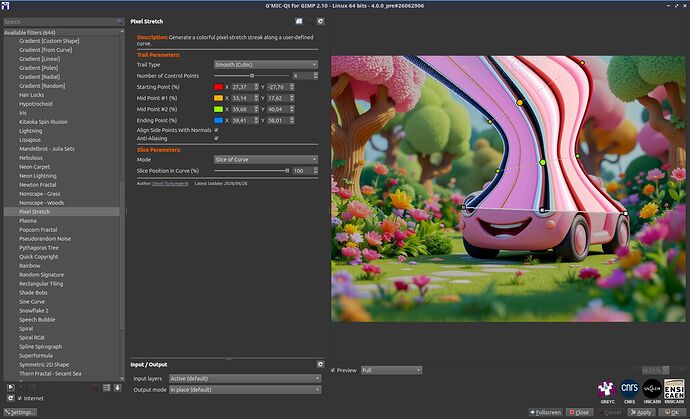This screenshot has width=690, height=419.
Task: Click the update filters refresh icon near Internet
Action: click(11, 398)
